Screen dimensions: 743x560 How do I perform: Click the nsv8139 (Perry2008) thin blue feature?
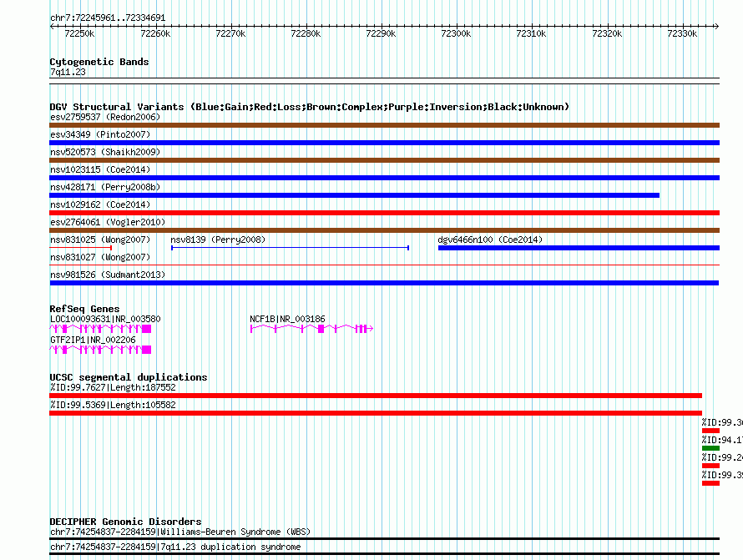click(290, 248)
